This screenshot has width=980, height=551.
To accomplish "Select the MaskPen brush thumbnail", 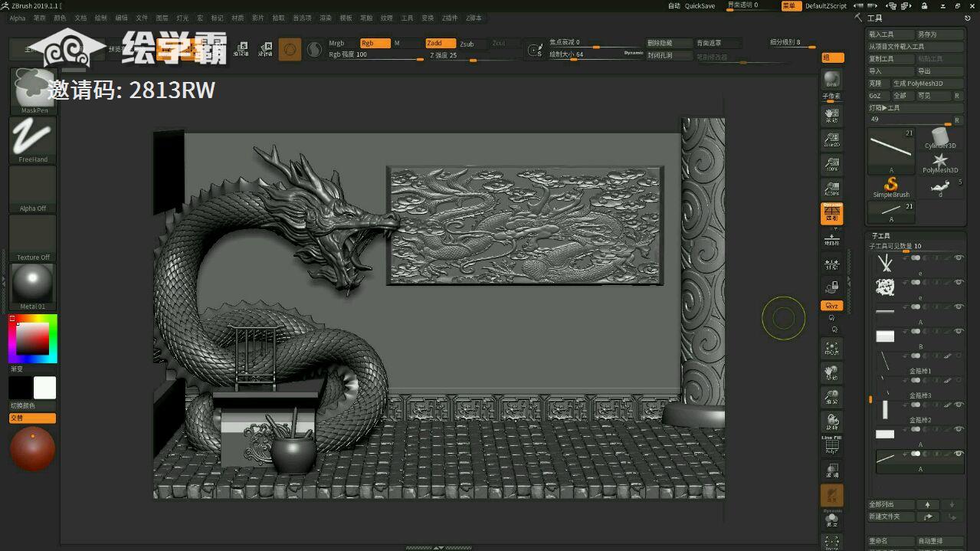I will coord(32,90).
